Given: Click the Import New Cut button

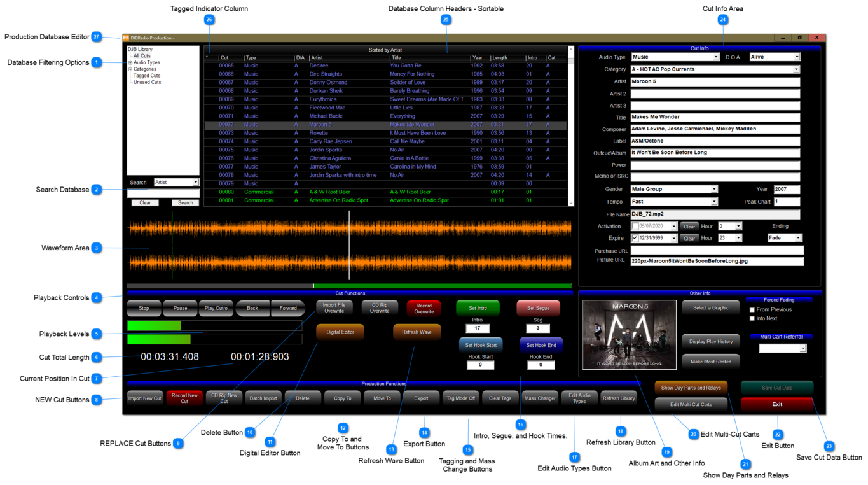Looking at the screenshot, I should 145,398.
